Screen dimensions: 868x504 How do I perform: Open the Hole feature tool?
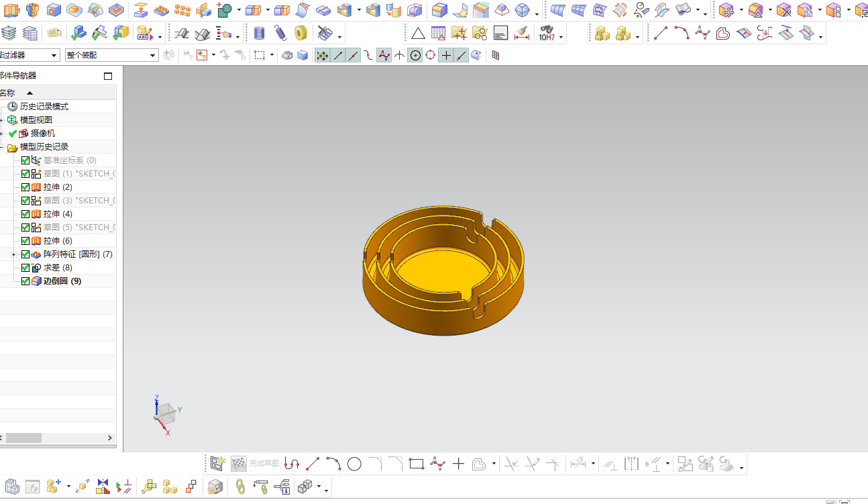click(54, 10)
